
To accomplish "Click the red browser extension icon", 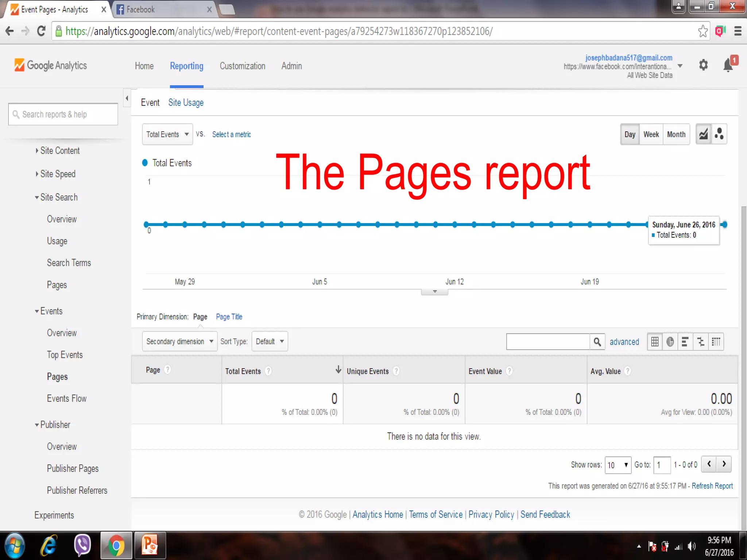I will (x=720, y=31).
